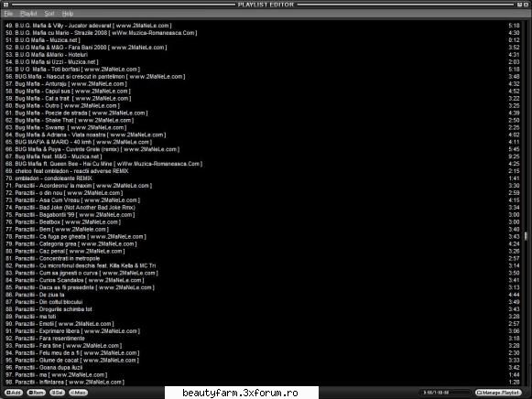Select track 55 Toti borfasi
Viewport: 532px width, 399px height.
[x=262, y=70]
